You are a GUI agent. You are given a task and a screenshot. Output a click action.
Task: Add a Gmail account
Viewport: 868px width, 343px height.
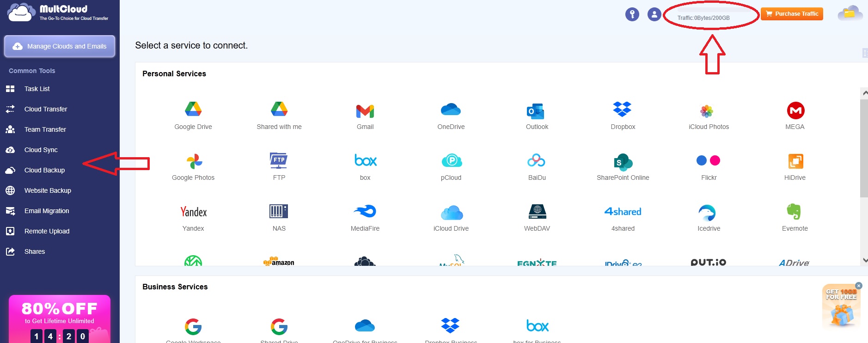click(365, 116)
